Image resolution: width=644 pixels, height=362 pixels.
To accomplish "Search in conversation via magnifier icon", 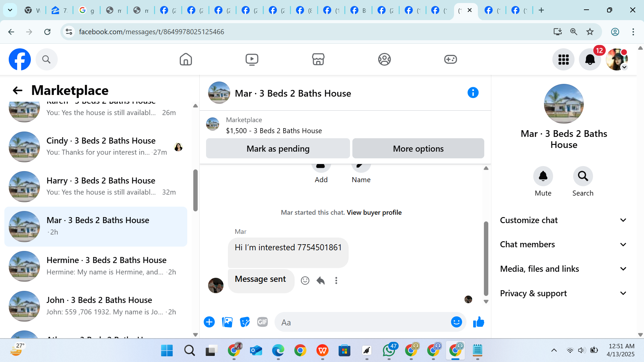I will pyautogui.click(x=583, y=176).
